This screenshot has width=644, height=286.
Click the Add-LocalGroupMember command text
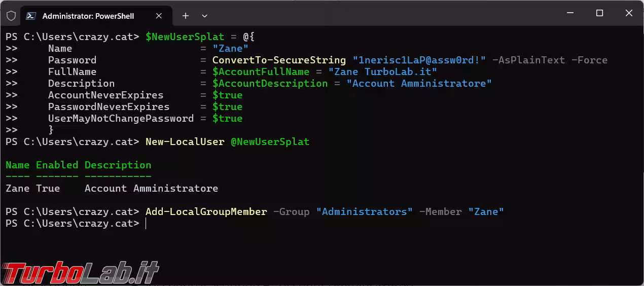206,212
